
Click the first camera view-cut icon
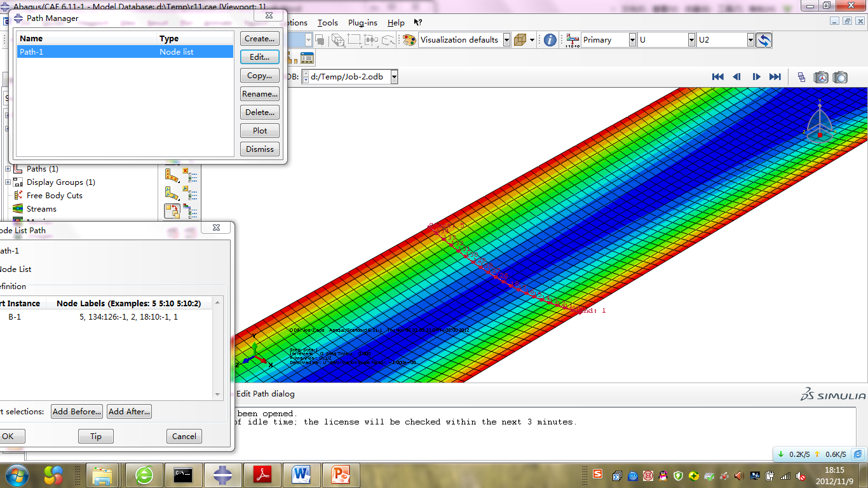coord(822,77)
